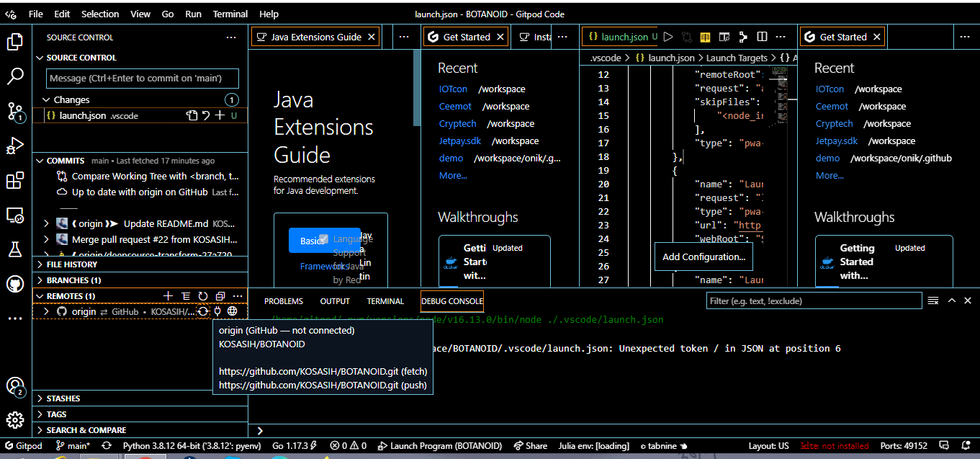Click the commit message input field
This screenshot has width=980, height=459.
(142, 78)
